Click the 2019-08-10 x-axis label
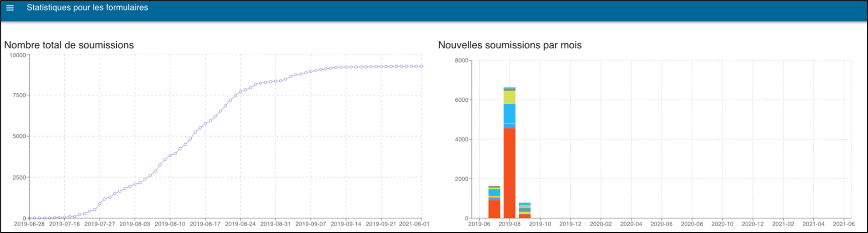This screenshot has height=233, width=868. coord(170,224)
